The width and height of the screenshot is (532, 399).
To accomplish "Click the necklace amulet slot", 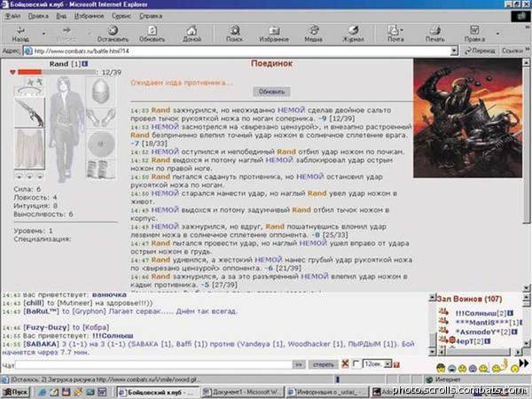I will point(29,91).
